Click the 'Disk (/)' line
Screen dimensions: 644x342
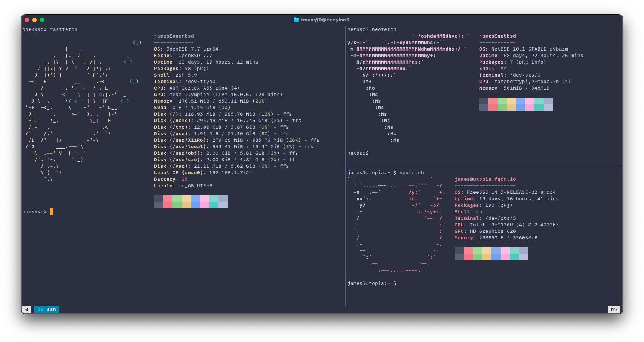tap(223, 114)
